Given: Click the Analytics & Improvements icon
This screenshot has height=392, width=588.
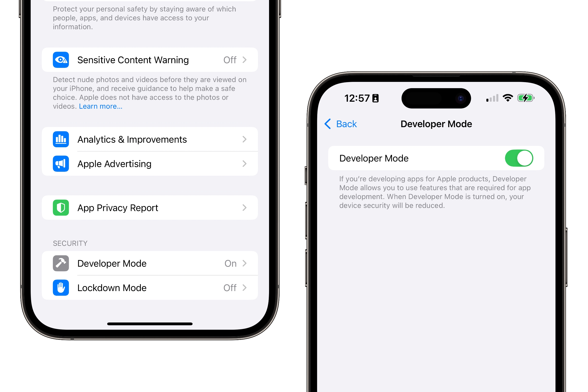Looking at the screenshot, I should (60, 139).
